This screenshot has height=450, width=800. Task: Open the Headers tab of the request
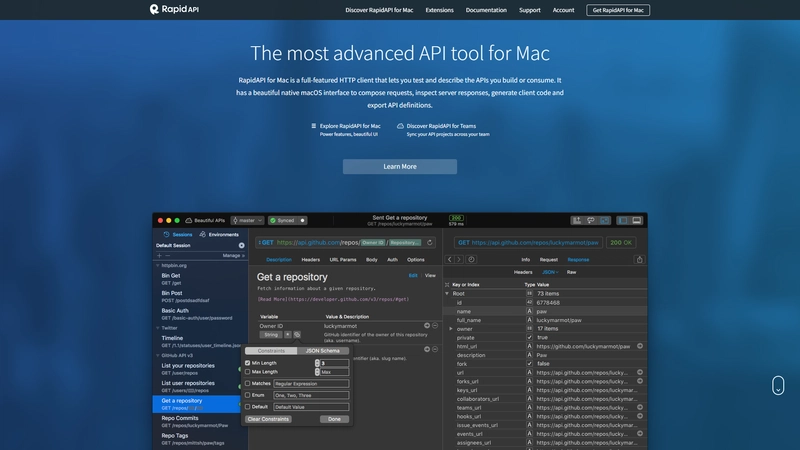tap(310, 259)
